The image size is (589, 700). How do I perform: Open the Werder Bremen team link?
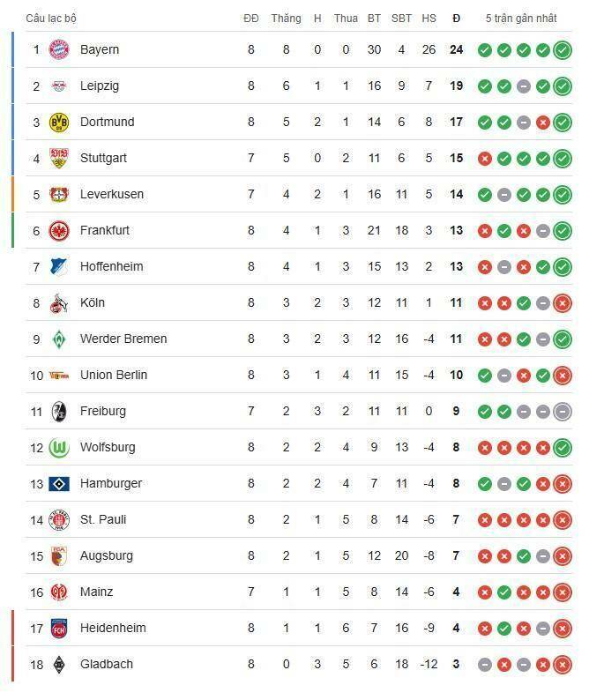click(123, 339)
